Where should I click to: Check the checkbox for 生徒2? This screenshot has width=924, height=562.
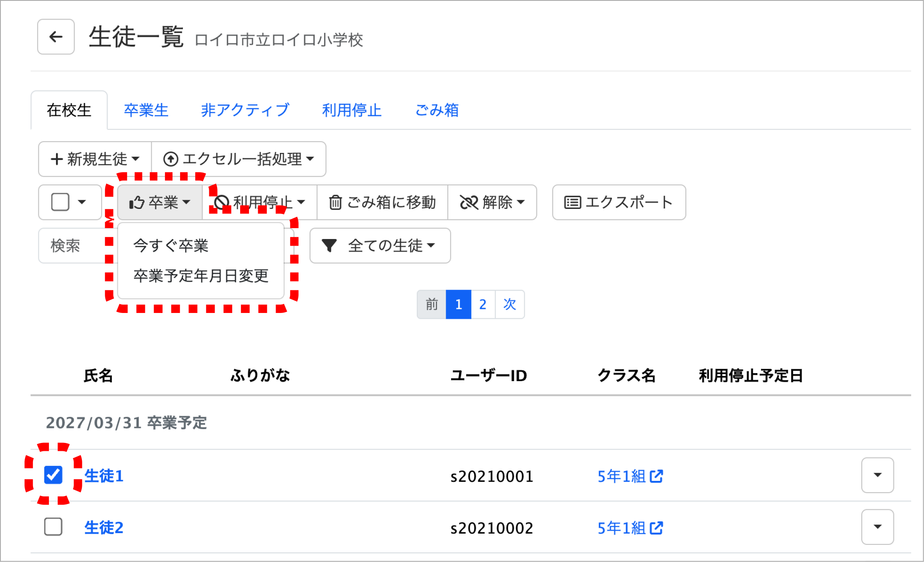53,527
